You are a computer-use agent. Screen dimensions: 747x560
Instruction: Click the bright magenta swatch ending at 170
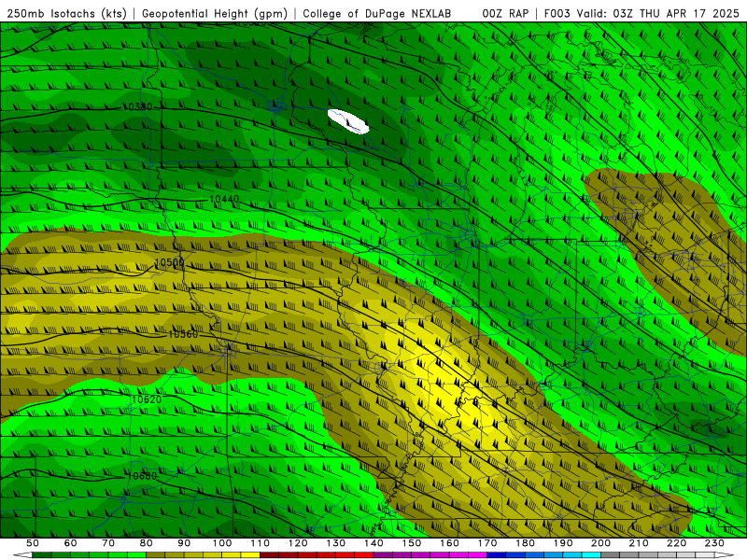click(x=478, y=555)
